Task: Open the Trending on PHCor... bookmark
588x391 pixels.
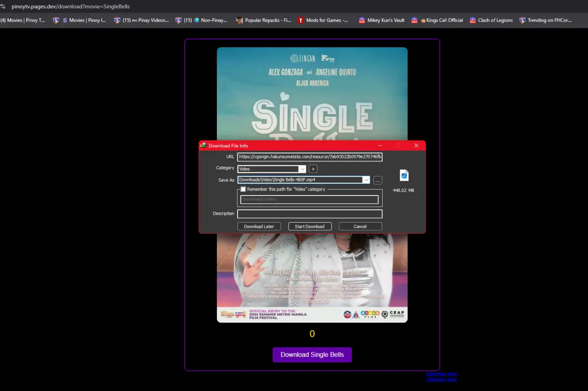Action: [x=545, y=20]
